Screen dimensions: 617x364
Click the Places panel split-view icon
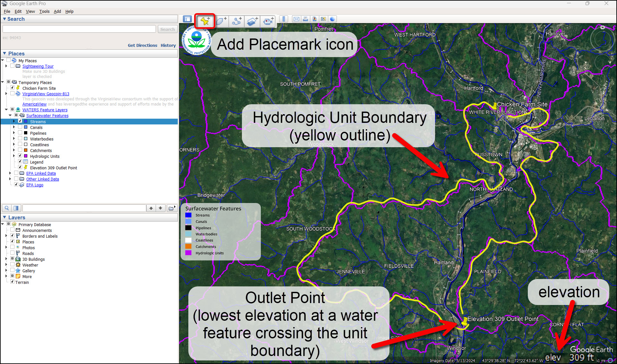[x=16, y=208]
